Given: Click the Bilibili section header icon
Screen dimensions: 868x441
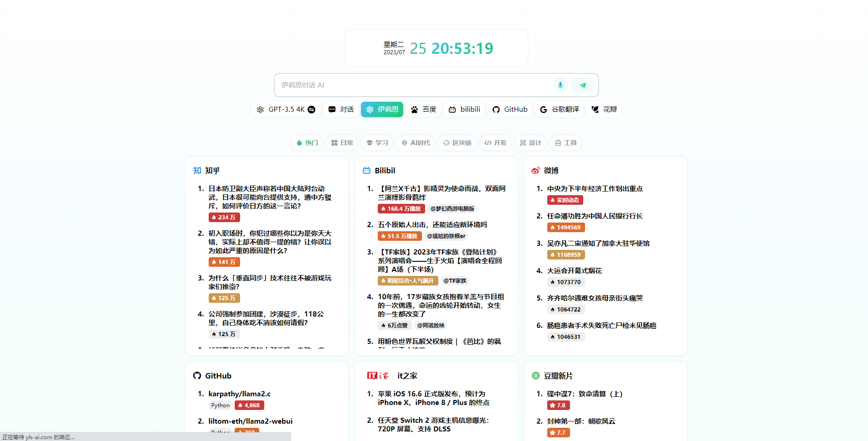Looking at the screenshot, I should (x=366, y=171).
